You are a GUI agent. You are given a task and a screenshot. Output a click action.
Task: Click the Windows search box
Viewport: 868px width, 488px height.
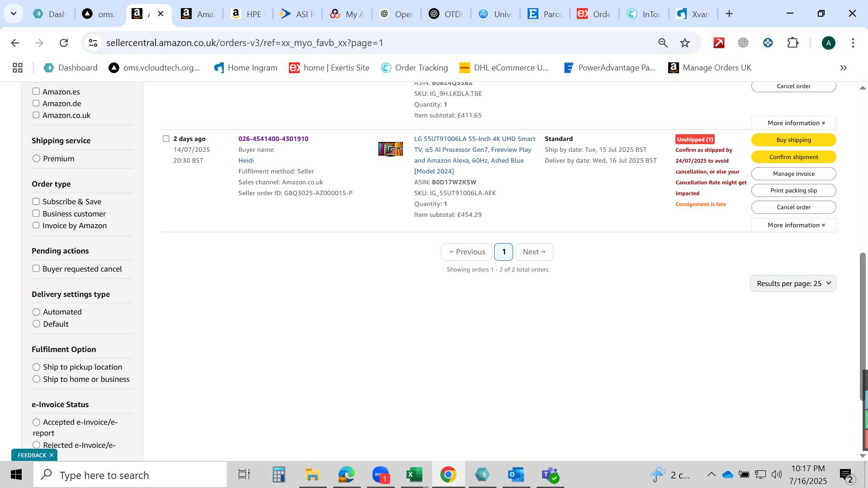[130, 475]
